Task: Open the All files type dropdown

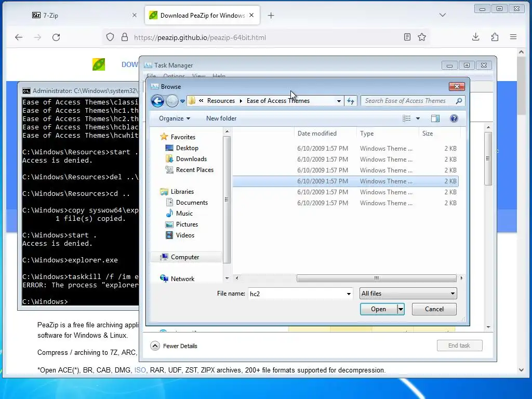Action: pos(408,294)
